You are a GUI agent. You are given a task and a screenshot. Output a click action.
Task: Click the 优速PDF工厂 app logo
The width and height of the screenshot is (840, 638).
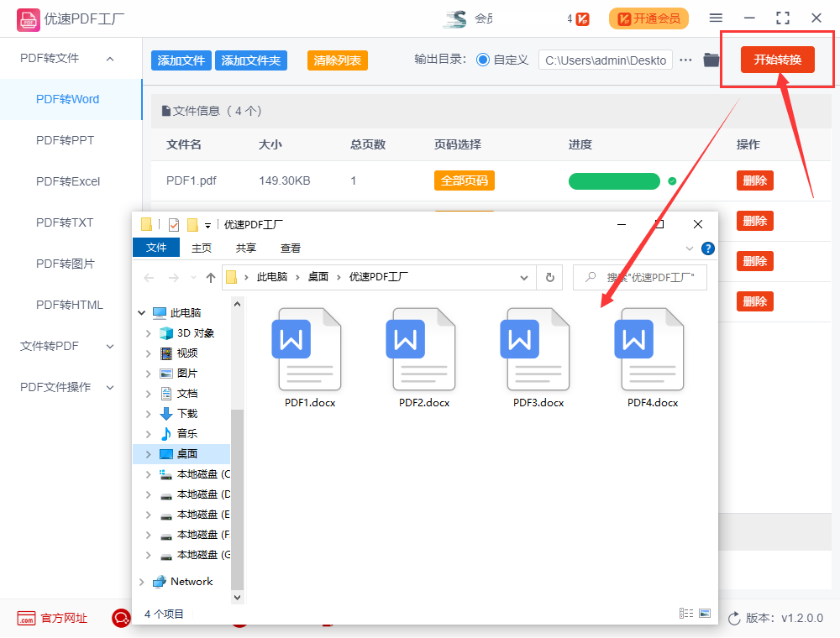28,18
